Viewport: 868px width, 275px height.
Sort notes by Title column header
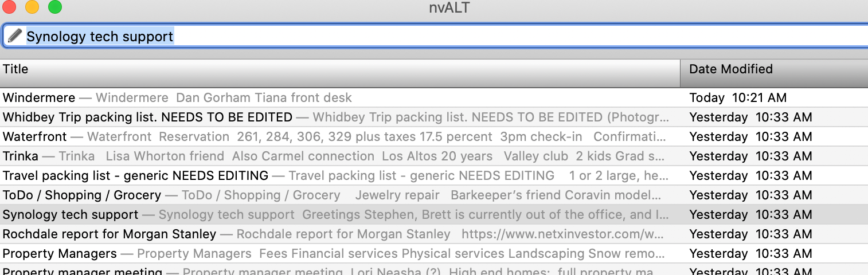[x=338, y=70]
